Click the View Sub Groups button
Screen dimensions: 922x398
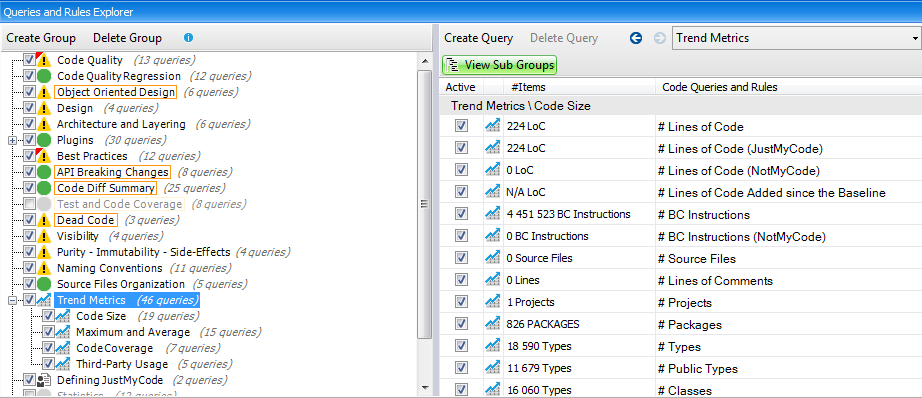[x=499, y=65]
